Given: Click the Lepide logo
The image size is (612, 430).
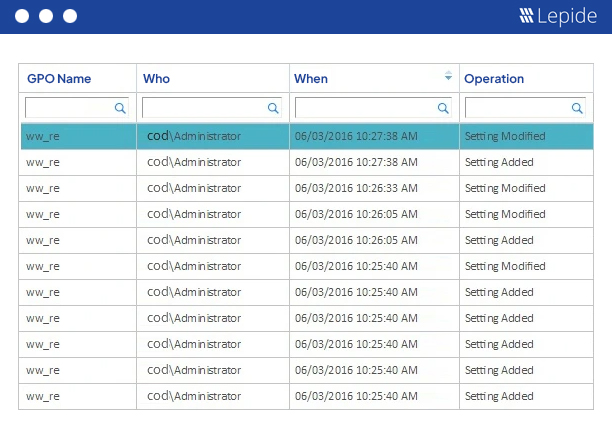Looking at the screenshot, I should coord(558,16).
